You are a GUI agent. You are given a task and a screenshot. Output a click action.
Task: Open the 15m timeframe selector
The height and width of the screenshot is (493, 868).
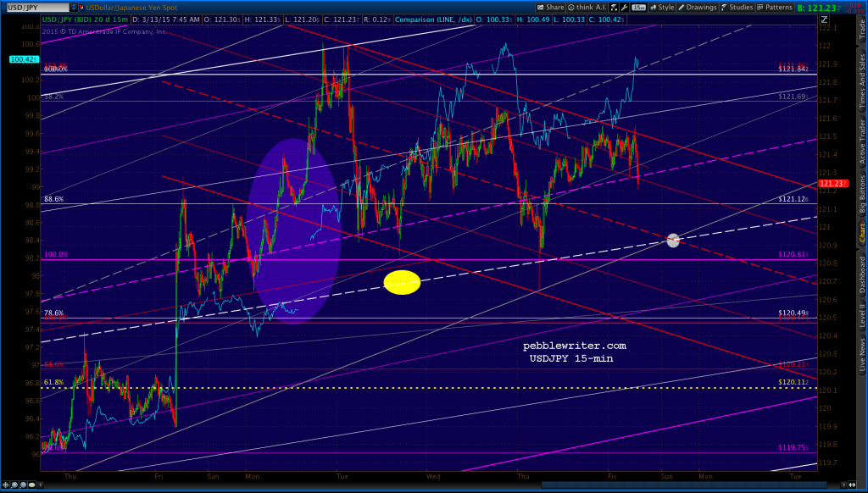point(638,8)
